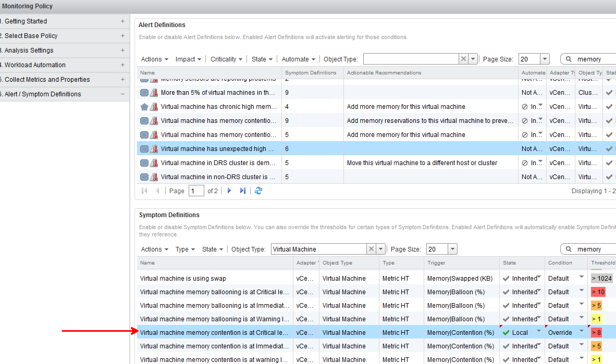Collapse the Alert / Symptom Definitions section
Viewport: 616px width, 364px height.
click(122, 94)
